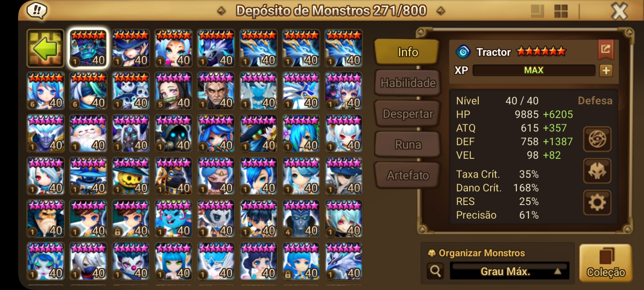Switch to the large tile view toggle
Viewport: 644px width, 290px height.
click(x=537, y=11)
